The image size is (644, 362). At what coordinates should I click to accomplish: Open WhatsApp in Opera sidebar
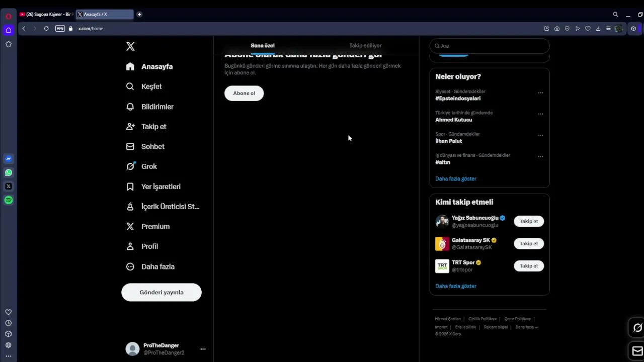tap(9, 172)
